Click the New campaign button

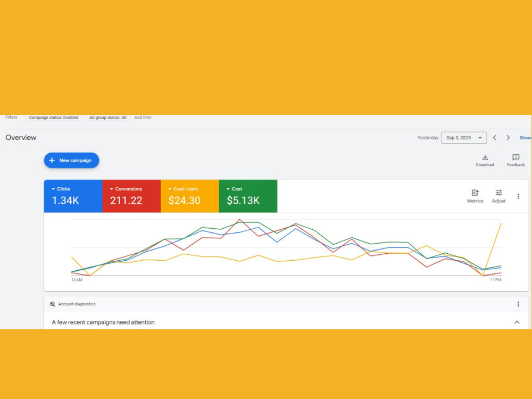(71, 160)
